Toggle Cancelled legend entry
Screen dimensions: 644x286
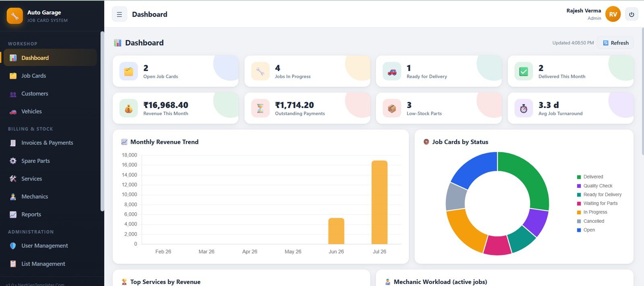590,221
